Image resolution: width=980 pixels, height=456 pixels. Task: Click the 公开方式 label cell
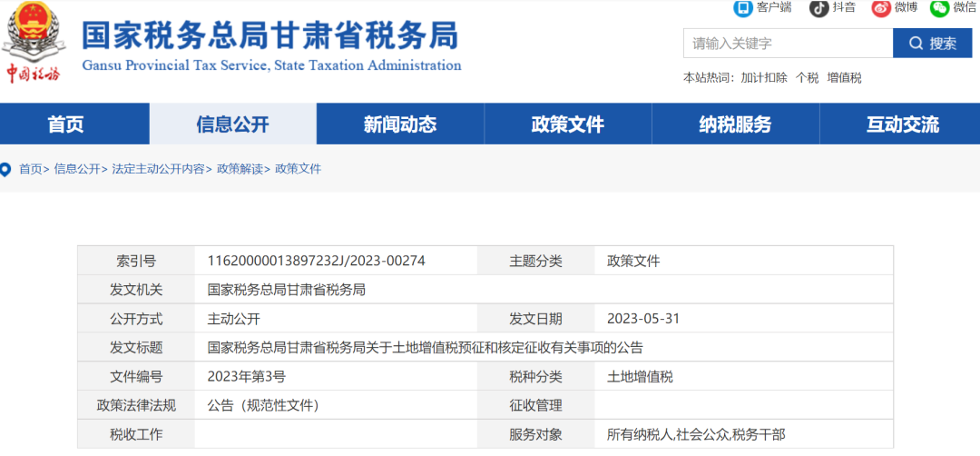point(136,319)
